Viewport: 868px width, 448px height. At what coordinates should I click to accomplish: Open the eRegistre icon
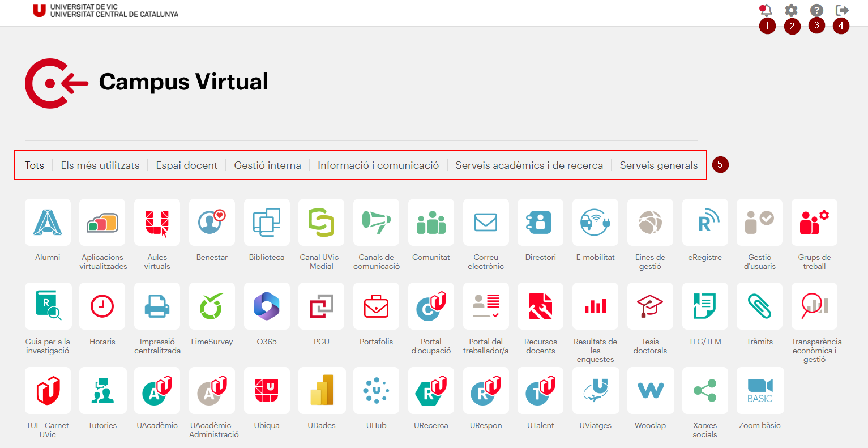coord(705,222)
